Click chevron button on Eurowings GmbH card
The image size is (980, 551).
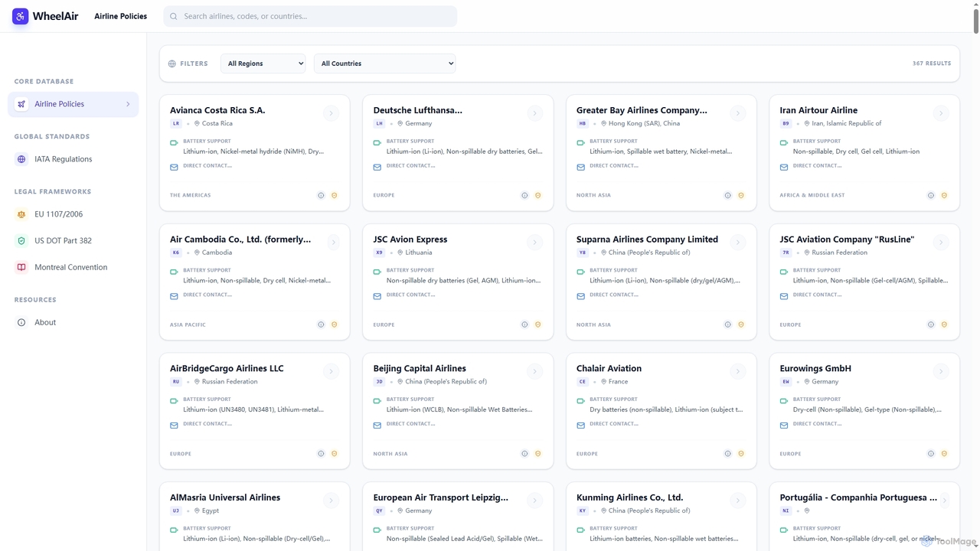point(941,371)
